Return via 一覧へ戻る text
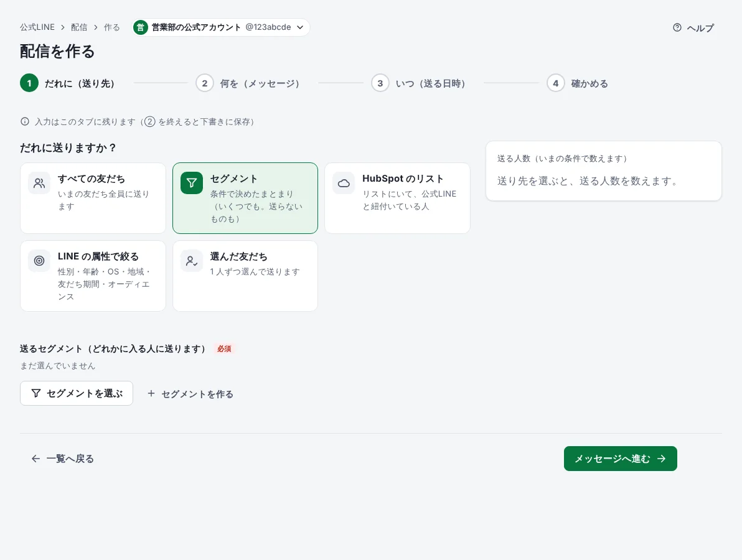This screenshot has height=560, width=742. 70,459
